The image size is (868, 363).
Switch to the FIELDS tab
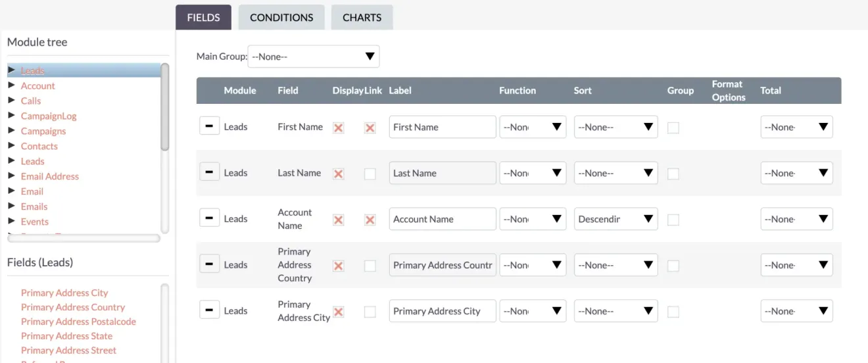[x=203, y=18]
